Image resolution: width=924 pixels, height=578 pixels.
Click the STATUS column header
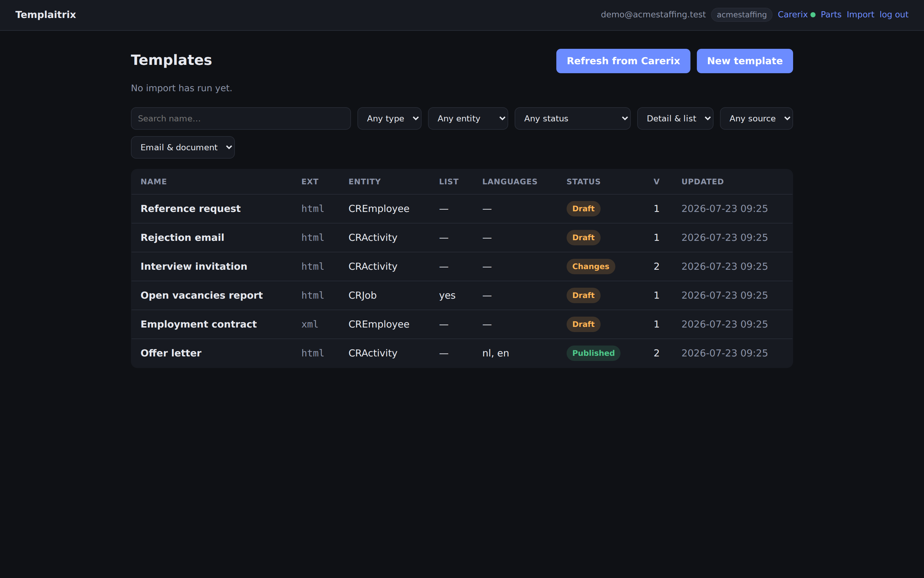point(583,181)
